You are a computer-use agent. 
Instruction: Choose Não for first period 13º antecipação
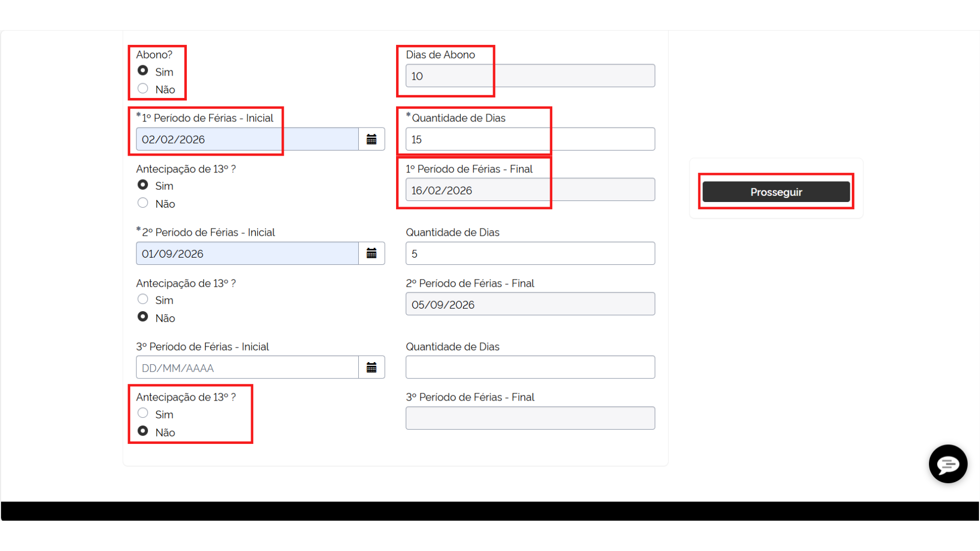(x=143, y=203)
